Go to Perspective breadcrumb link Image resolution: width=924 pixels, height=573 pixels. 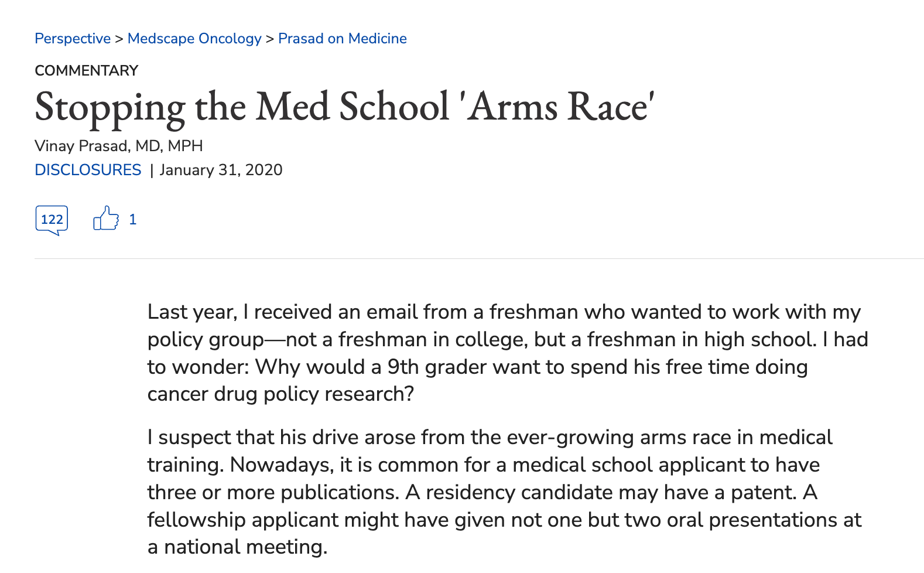[x=73, y=39]
